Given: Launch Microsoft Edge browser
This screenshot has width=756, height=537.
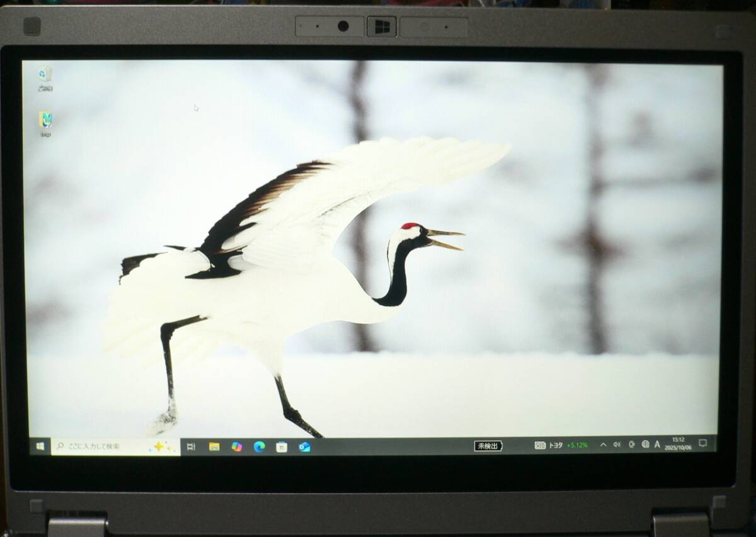Looking at the screenshot, I should 259,446.
